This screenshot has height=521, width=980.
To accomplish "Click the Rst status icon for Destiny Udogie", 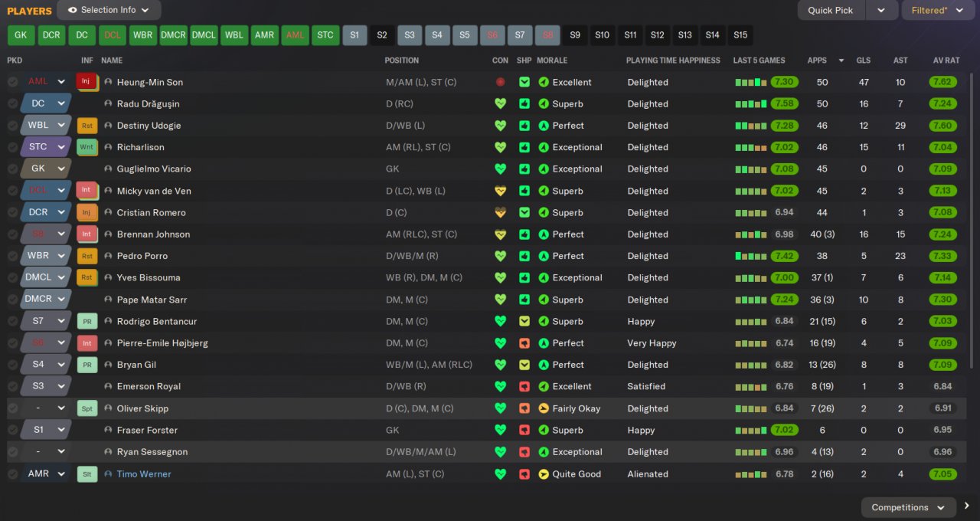I will click(x=87, y=126).
